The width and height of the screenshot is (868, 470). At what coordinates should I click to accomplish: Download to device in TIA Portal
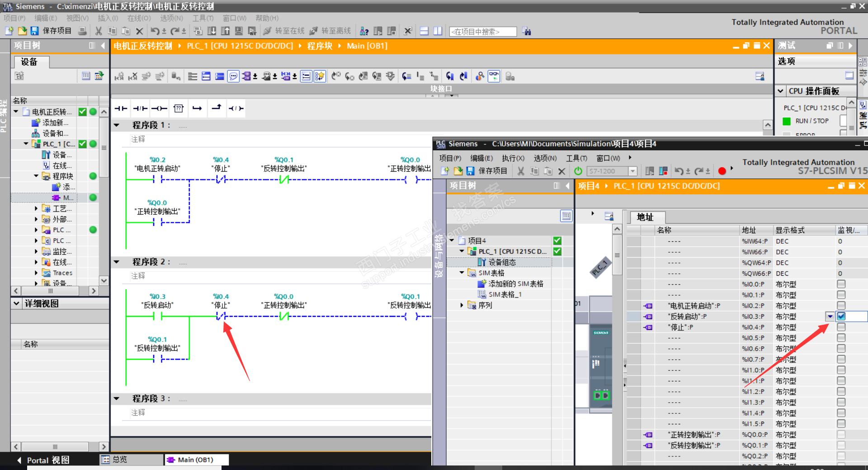click(x=212, y=31)
